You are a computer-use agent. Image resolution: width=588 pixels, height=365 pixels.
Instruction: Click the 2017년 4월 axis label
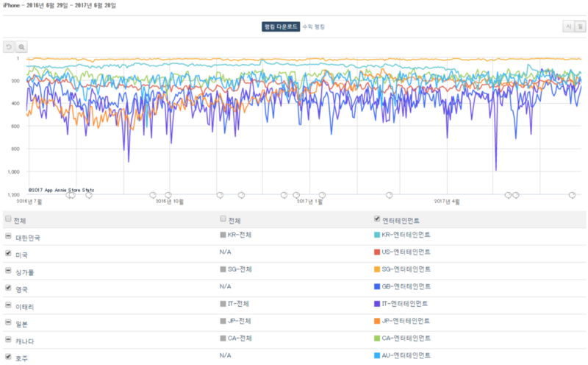click(447, 202)
